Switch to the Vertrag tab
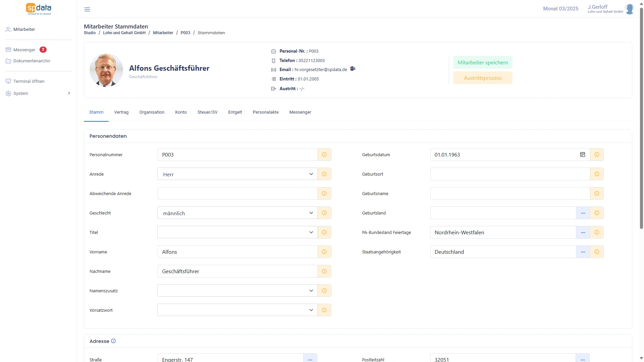Image resolution: width=644 pixels, height=362 pixels. coord(121,112)
